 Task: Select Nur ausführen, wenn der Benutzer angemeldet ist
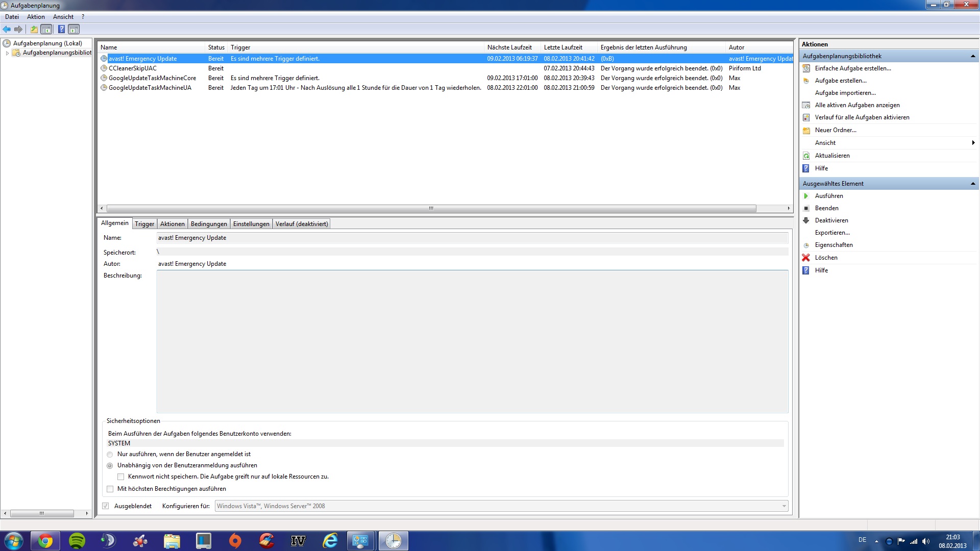click(x=110, y=454)
